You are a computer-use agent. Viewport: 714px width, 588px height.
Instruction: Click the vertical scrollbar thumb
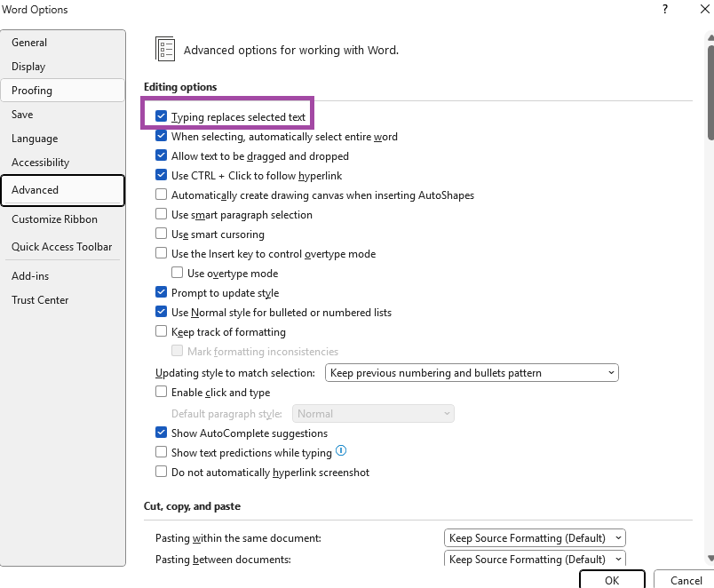710,92
